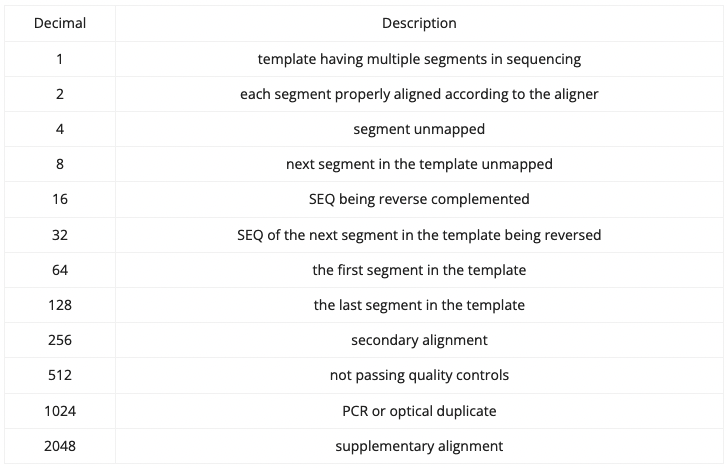
Task: Select the cell with decimal value 1
Action: pyautogui.click(x=59, y=59)
